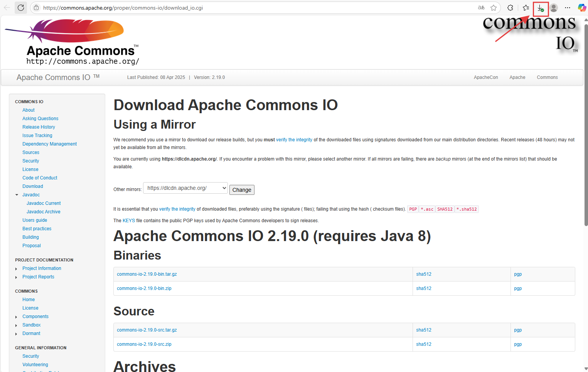Select the ApacheCon navigation item
Viewport: 588px width, 372px height.
(x=486, y=77)
